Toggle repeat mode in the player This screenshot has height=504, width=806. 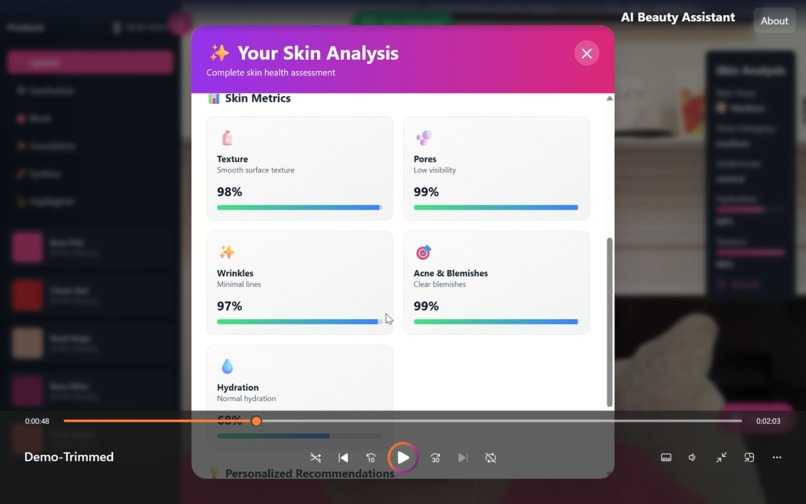[491, 458]
